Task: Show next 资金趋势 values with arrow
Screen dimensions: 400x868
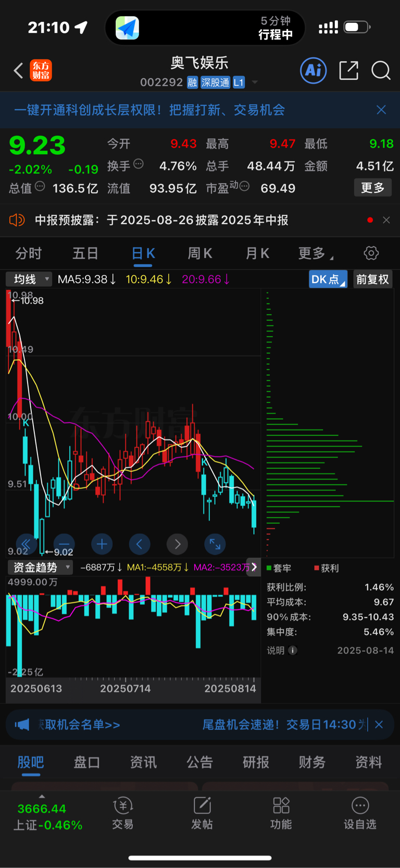Action: (x=254, y=567)
